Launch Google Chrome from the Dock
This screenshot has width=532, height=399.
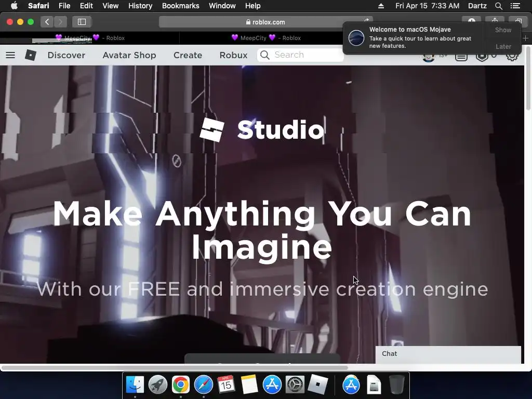(180, 385)
